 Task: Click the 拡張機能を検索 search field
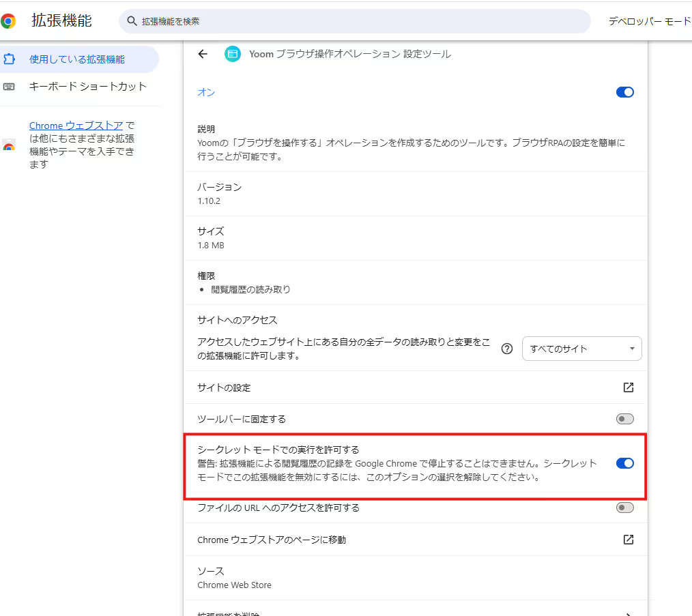[354, 20]
